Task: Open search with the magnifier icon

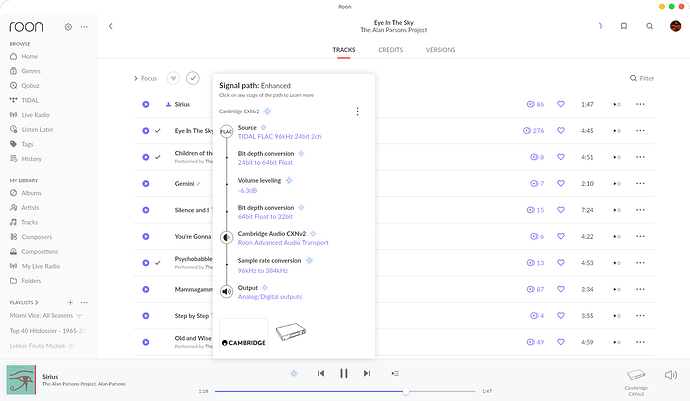Action: [649, 26]
